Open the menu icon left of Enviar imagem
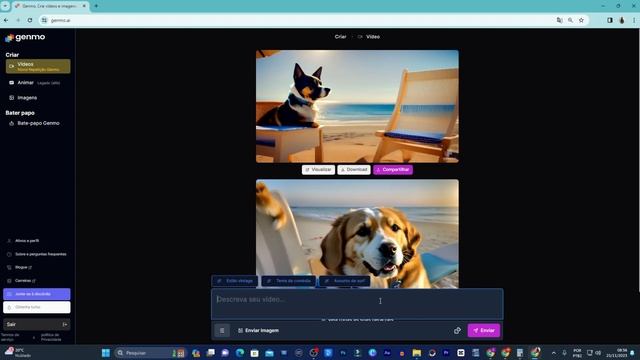The width and height of the screenshot is (640, 360). [x=222, y=331]
